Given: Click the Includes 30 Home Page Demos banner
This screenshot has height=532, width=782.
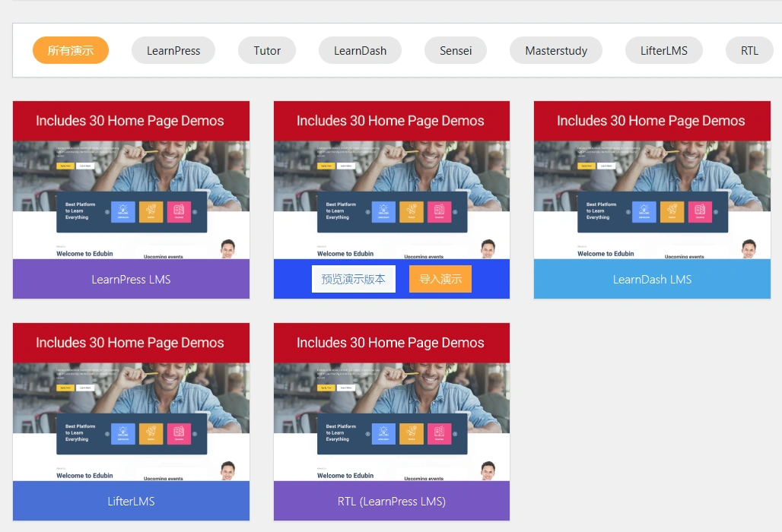Looking at the screenshot, I should (x=131, y=120).
